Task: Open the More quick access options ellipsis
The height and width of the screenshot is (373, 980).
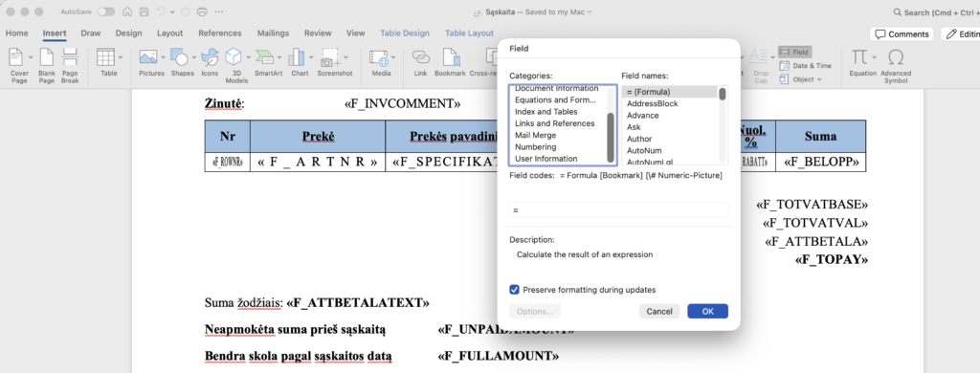Action: 218,11
